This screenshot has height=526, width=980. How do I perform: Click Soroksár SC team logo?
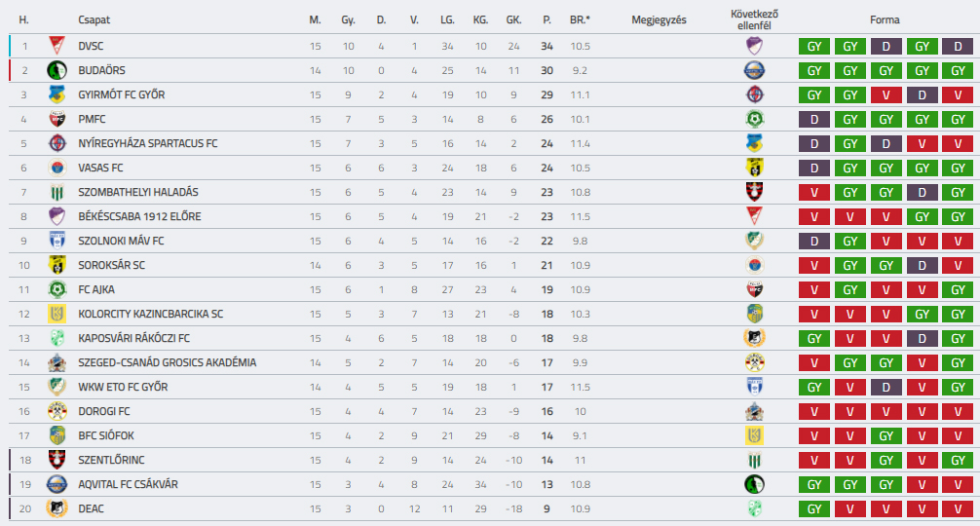click(x=57, y=265)
